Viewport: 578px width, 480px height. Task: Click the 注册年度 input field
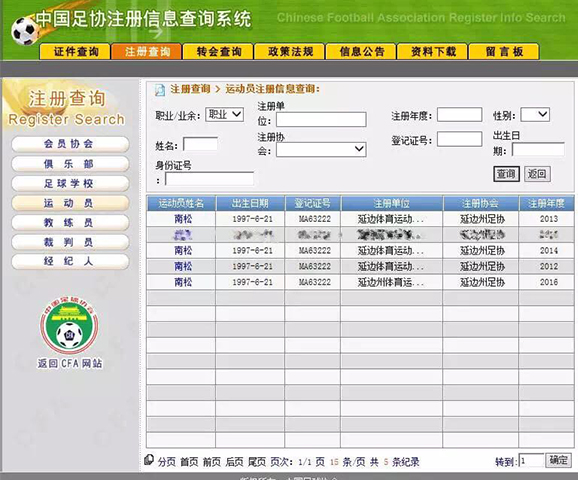tap(460, 115)
